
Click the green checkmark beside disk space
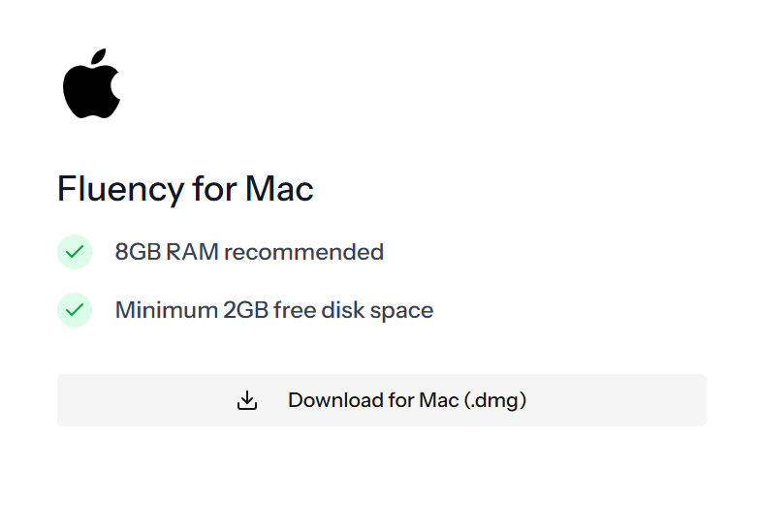[x=75, y=310]
